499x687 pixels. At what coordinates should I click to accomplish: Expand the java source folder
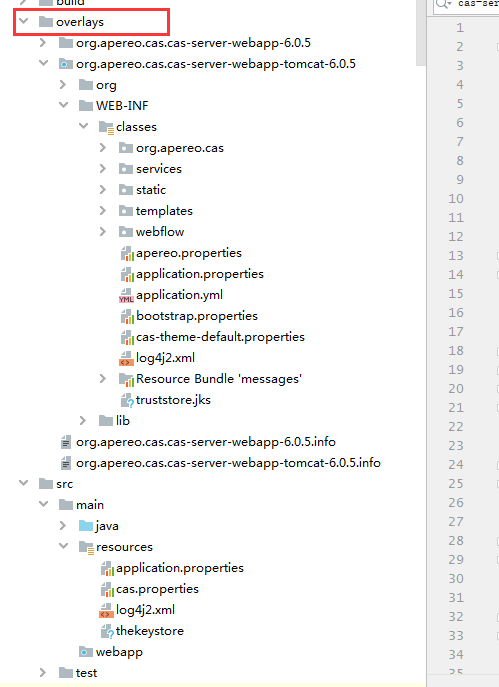pyautogui.click(x=63, y=525)
